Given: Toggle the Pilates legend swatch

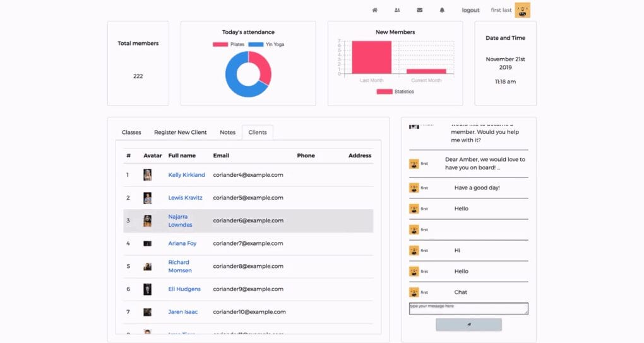Looking at the screenshot, I should (220, 44).
